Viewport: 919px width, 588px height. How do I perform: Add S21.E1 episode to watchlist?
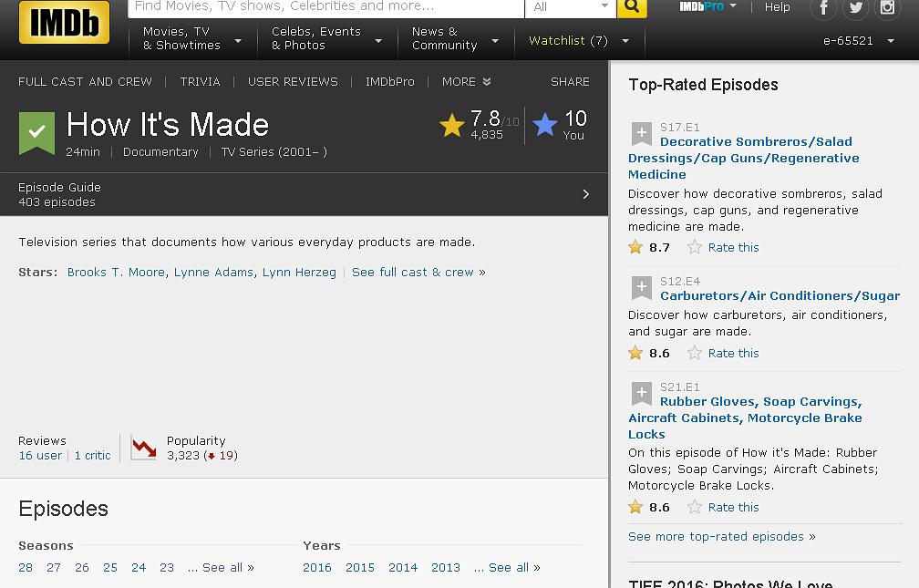641,394
